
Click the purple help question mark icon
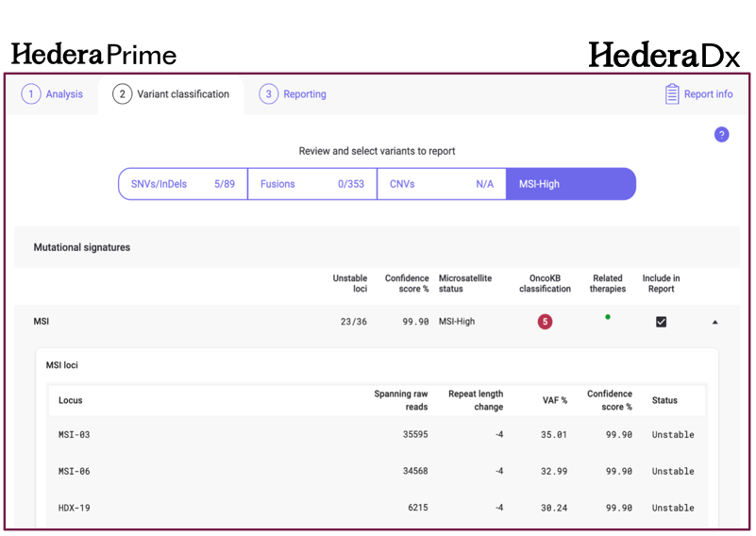point(721,135)
